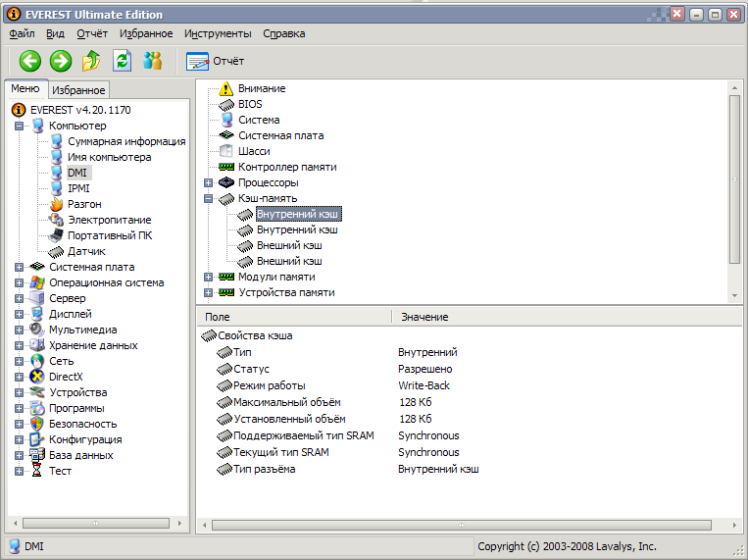
Task: Expand Операционная система node
Action: coord(19,283)
